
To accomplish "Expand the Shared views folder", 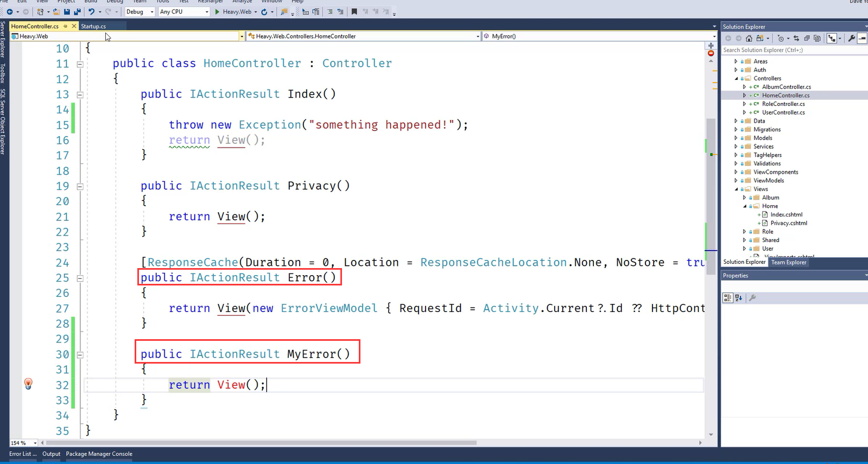I will tap(745, 240).
